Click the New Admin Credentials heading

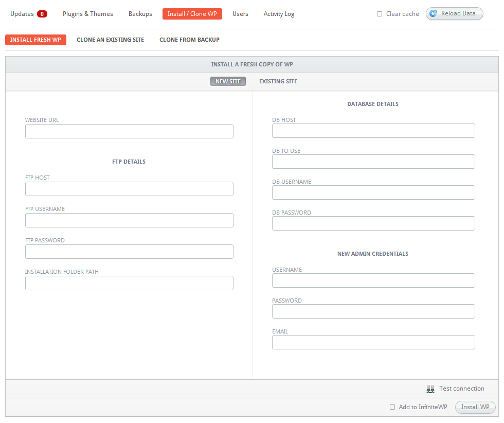(x=373, y=254)
